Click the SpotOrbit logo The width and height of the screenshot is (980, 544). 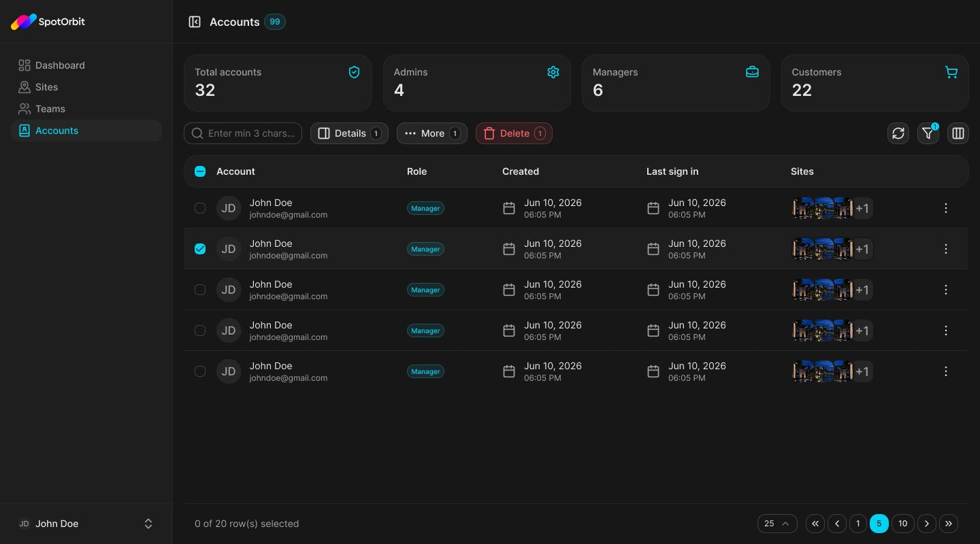click(48, 22)
